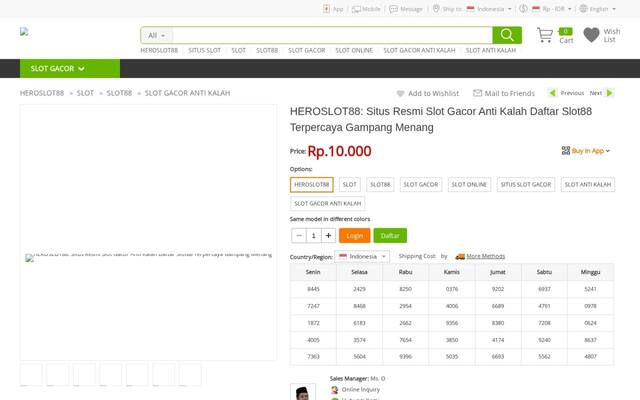This screenshot has height=400, width=640.
Task: Click the Previous green arrow icon
Action: click(x=552, y=93)
